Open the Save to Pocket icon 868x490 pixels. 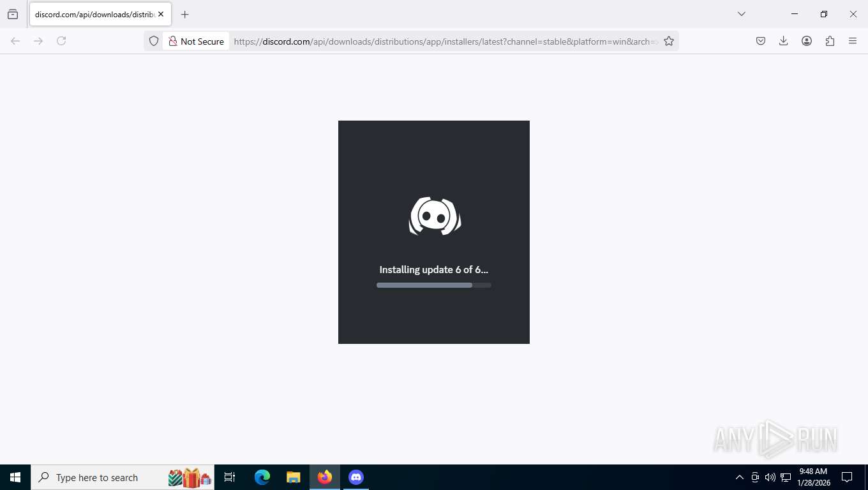pos(761,41)
